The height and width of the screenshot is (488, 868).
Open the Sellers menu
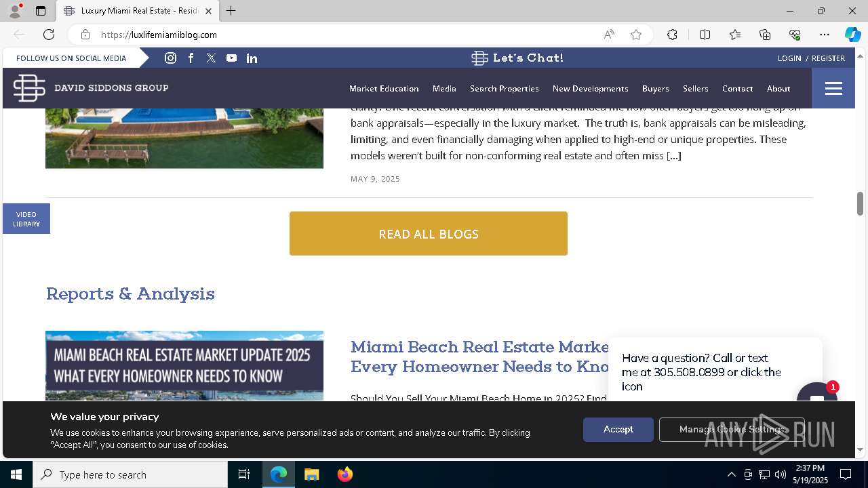695,89
